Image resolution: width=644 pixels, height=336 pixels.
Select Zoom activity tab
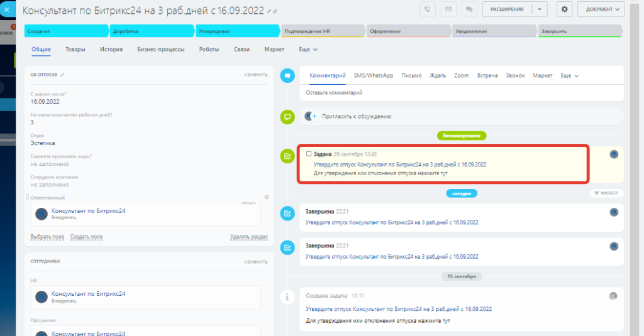461,75
